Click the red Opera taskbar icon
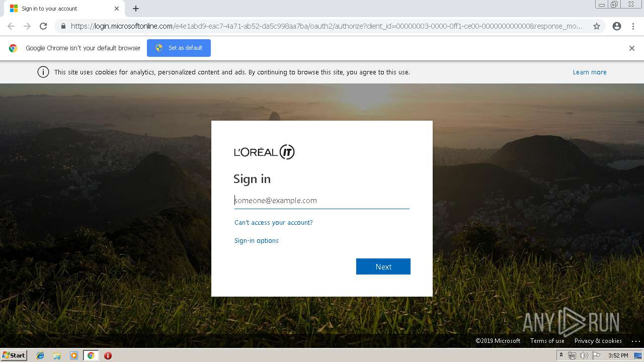 pyautogui.click(x=108, y=355)
